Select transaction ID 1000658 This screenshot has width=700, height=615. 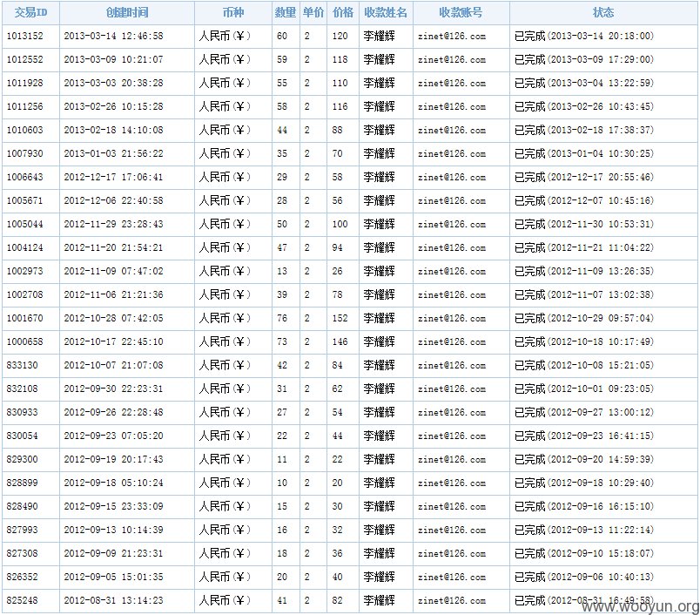tap(25, 341)
